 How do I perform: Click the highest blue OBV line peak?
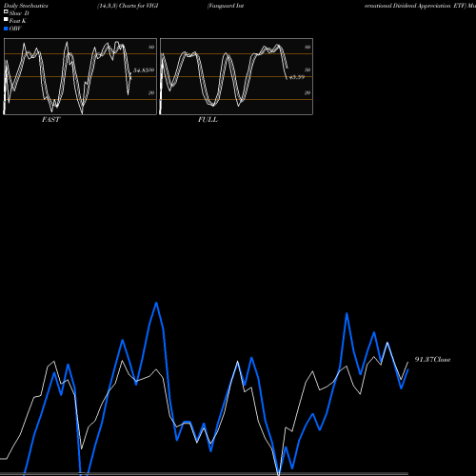pos(156,304)
